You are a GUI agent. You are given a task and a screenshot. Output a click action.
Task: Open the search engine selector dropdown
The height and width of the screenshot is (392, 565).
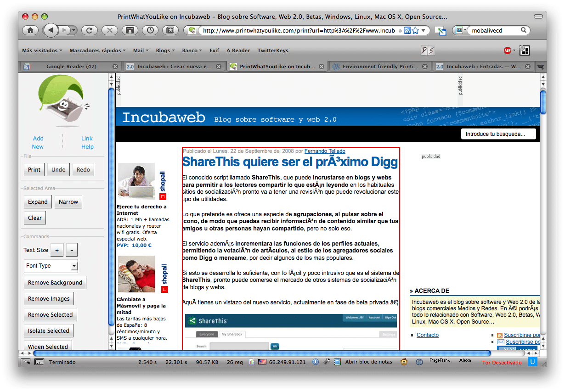(460, 31)
